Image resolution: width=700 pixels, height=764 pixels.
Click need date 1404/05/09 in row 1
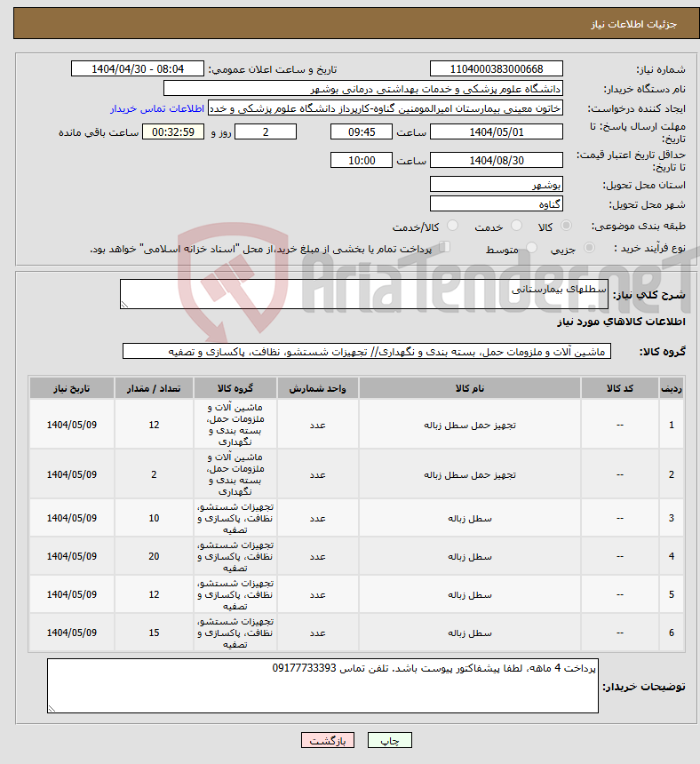click(x=72, y=425)
